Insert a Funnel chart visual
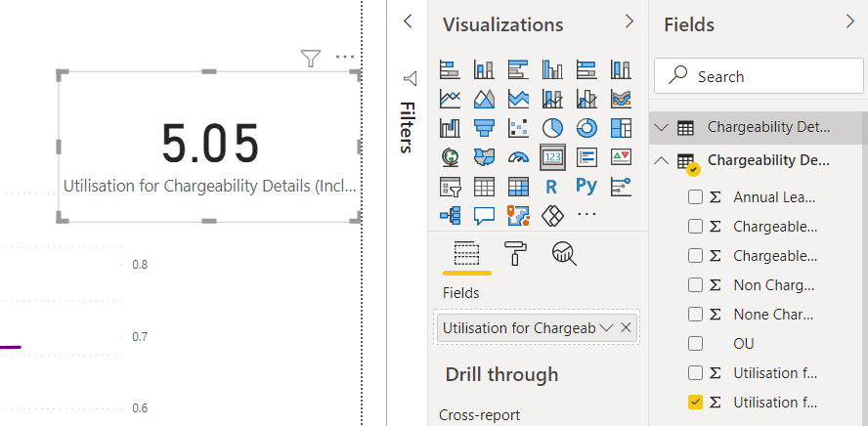The height and width of the screenshot is (426, 868). 485,128
